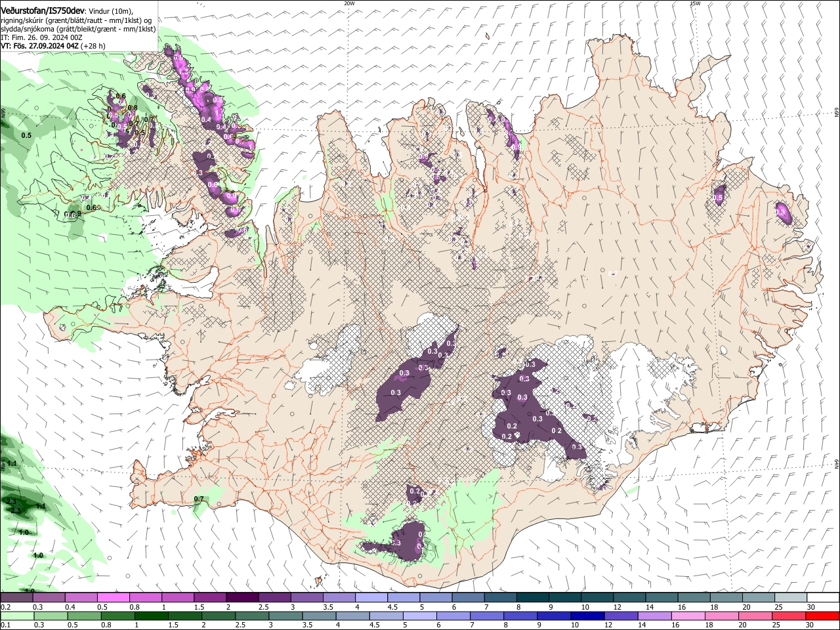Click the black '0.7' value near the southwest coast

click(199, 499)
